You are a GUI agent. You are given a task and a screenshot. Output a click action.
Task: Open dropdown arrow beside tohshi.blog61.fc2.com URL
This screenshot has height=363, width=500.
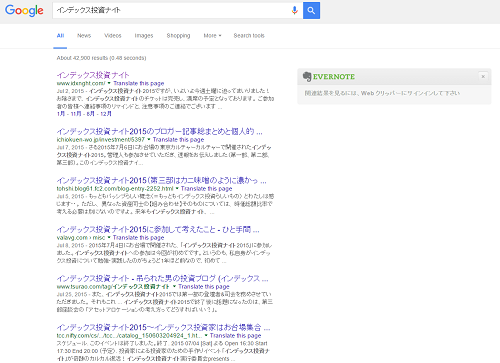point(177,188)
